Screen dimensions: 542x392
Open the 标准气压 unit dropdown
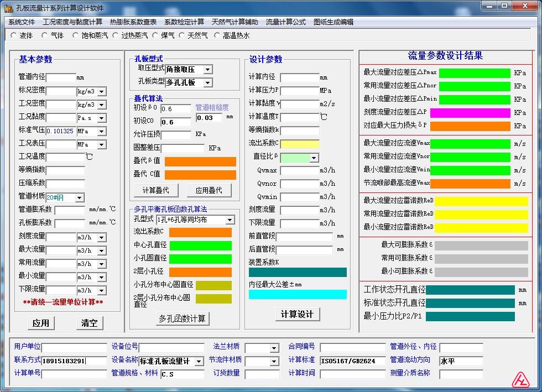(102, 132)
